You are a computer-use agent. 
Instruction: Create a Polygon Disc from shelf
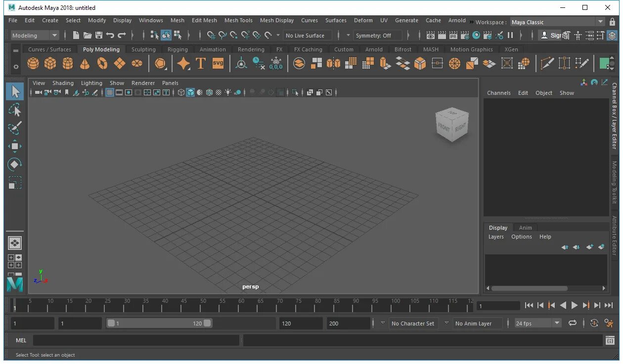pyautogui.click(x=137, y=64)
